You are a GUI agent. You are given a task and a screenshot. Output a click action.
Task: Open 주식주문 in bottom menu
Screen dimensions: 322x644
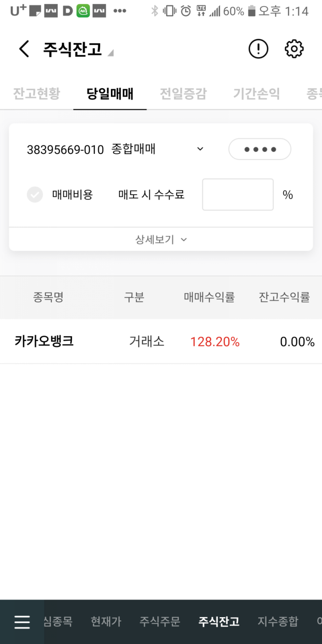pyautogui.click(x=159, y=622)
